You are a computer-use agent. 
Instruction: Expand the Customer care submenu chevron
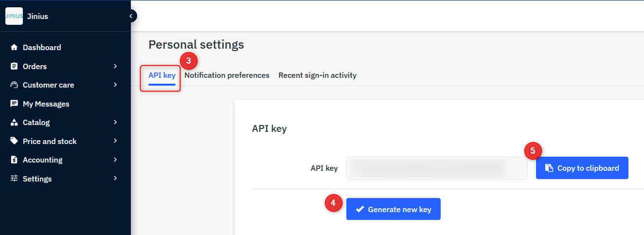tap(115, 85)
